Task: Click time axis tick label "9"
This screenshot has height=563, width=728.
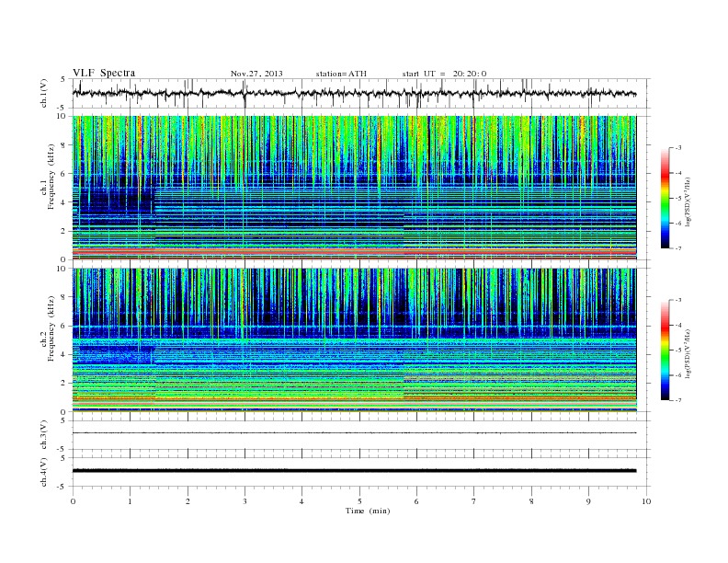Action: pyautogui.click(x=588, y=501)
